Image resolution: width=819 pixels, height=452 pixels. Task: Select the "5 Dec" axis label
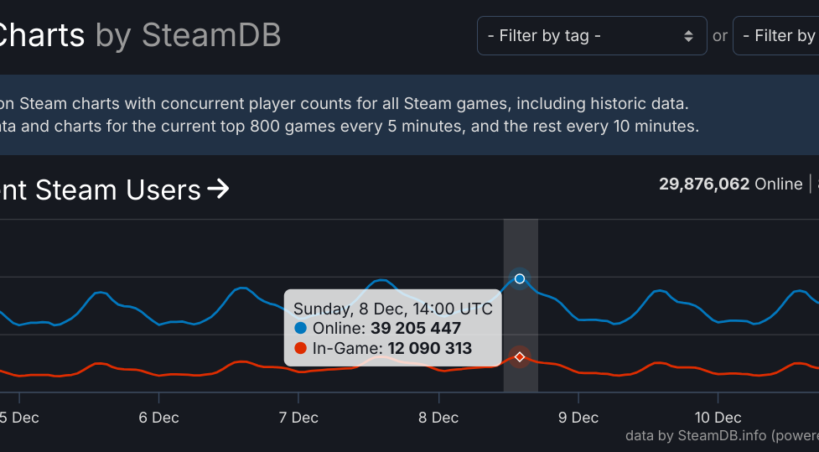coord(20,417)
